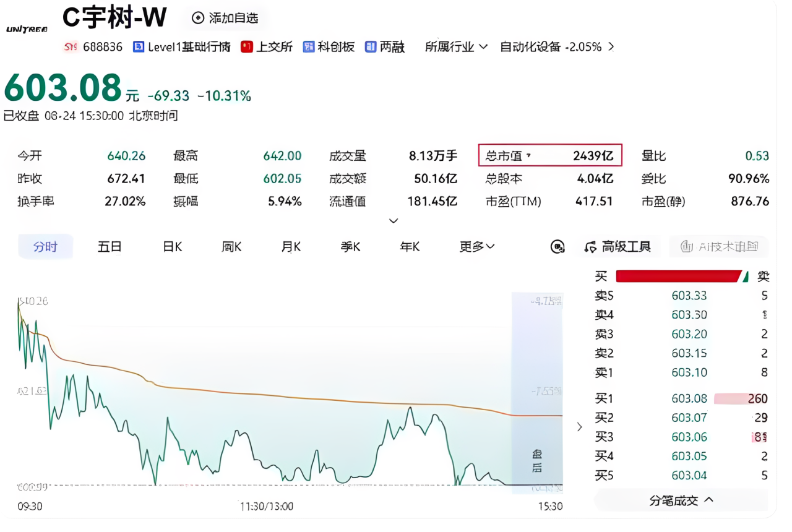The image size is (792, 532).
Task: Switch to the 年K chart tab
Action: [410, 247]
